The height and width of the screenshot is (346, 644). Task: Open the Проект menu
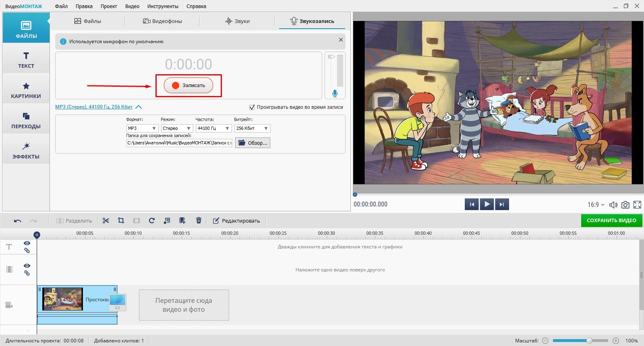click(109, 6)
